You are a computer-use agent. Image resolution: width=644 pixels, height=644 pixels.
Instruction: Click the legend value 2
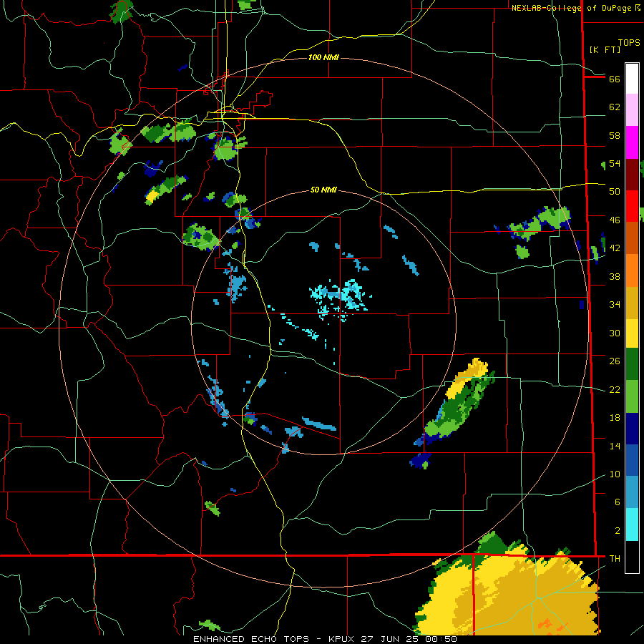click(x=618, y=531)
